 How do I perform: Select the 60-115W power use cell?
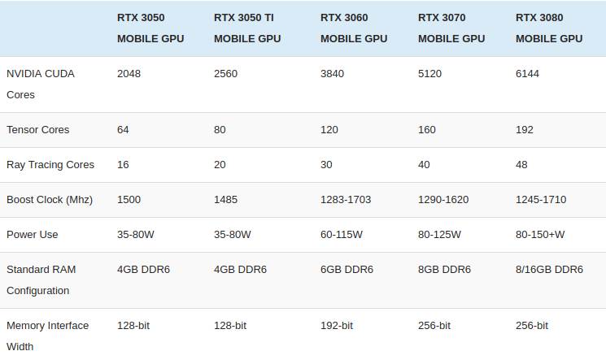tap(342, 235)
